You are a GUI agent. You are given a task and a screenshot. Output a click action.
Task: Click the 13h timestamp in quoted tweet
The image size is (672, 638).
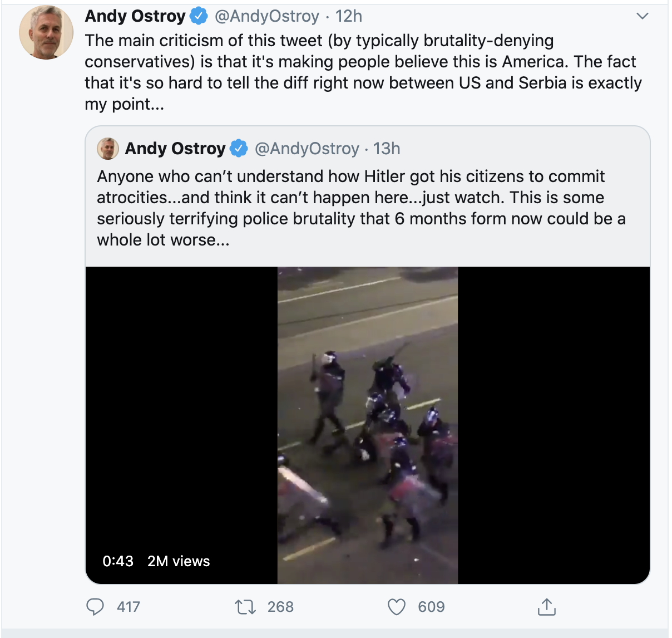(387, 149)
